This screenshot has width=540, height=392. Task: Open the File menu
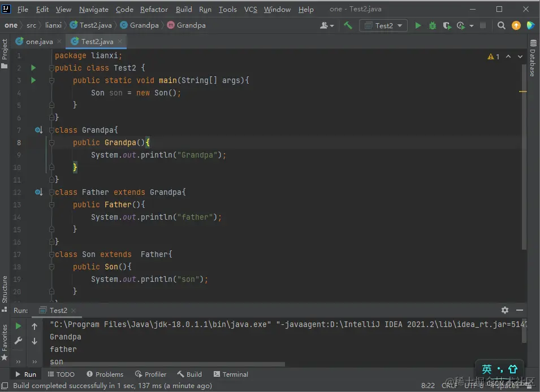(x=23, y=9)
